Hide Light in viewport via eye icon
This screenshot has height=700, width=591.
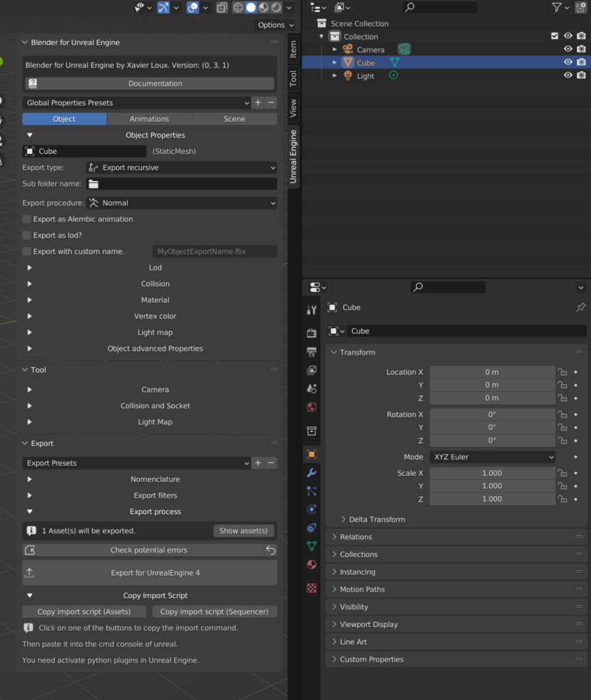[568, 75]
